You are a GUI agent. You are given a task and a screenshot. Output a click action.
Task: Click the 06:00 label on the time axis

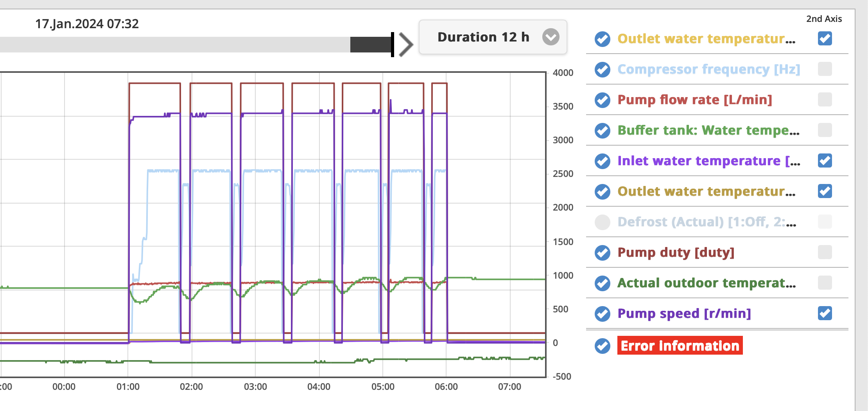pyautogui.click(x=446, y=387)
